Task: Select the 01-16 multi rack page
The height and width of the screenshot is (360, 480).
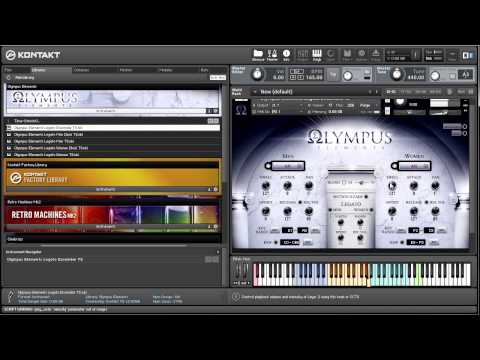Action: (x=391, y=92)
